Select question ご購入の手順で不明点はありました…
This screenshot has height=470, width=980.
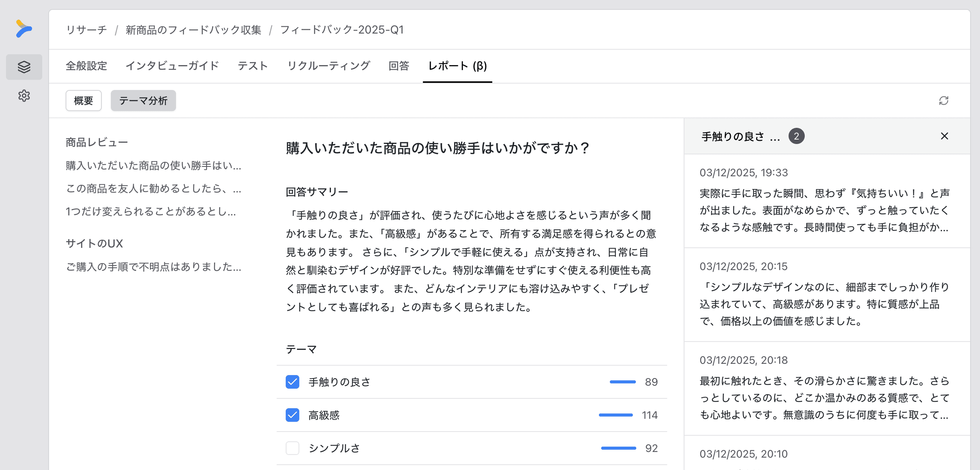[153, 267]
